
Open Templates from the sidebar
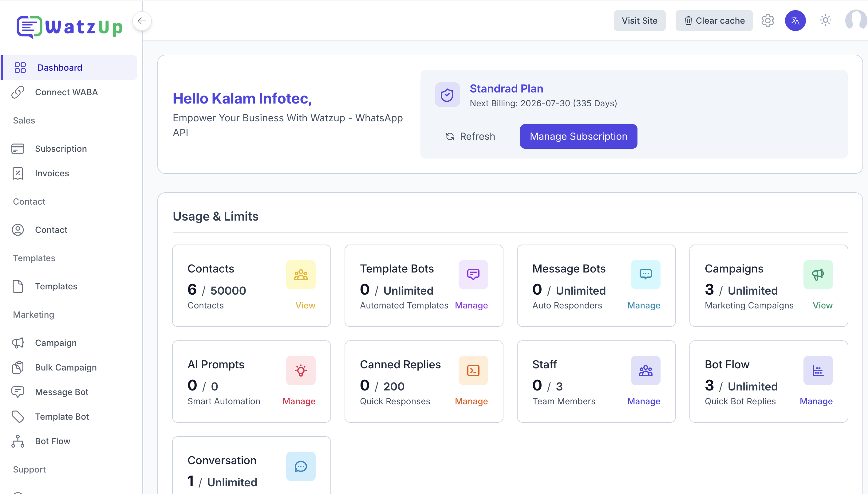coord(69,286)
